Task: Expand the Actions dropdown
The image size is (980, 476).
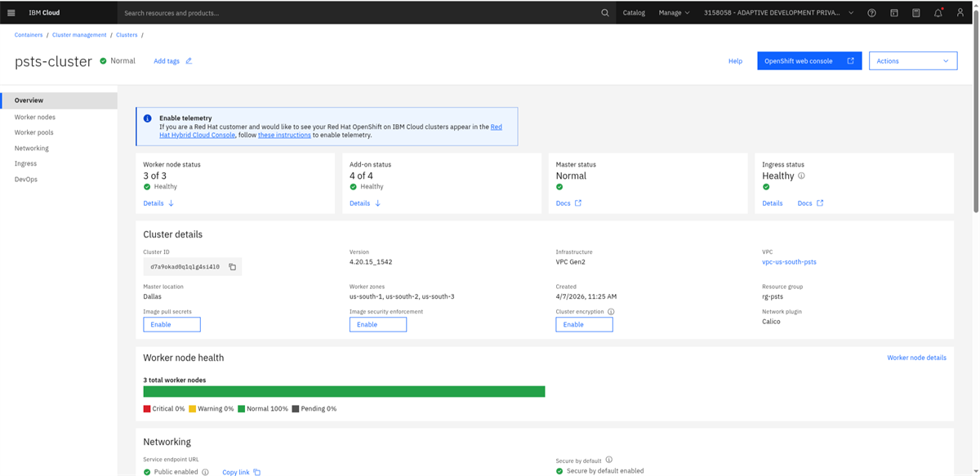Action: click(913, 61)
